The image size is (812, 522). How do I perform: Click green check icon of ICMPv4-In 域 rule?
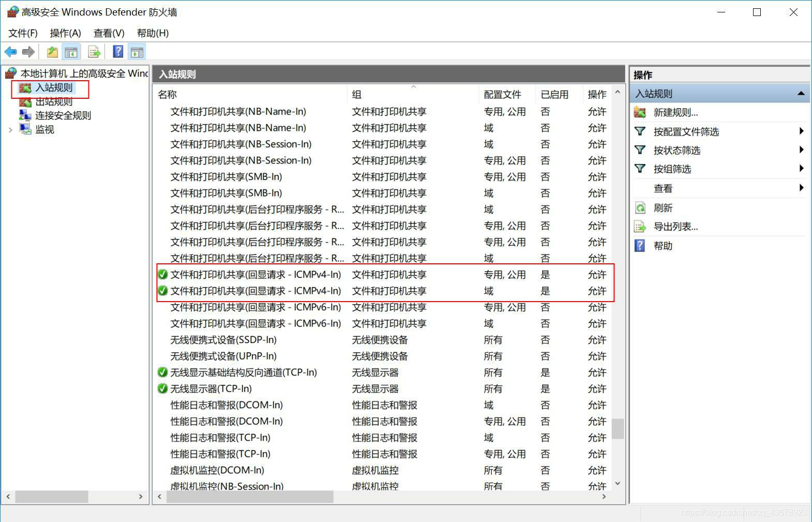pyautogui.click(x=163, y=291)
